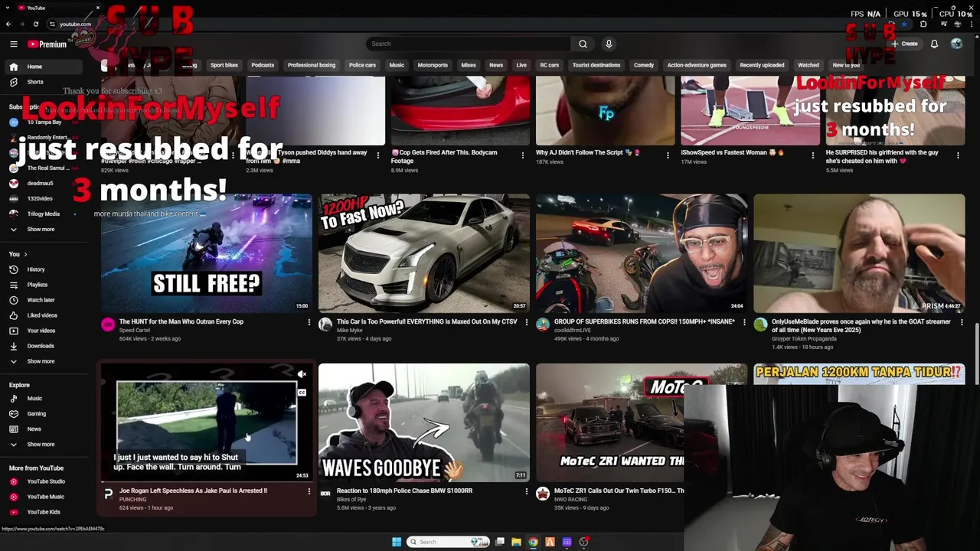Open options menu for Joe Rogan video
Screen dimensions: 980x551
pyautogui.click(x=309, y=492)
